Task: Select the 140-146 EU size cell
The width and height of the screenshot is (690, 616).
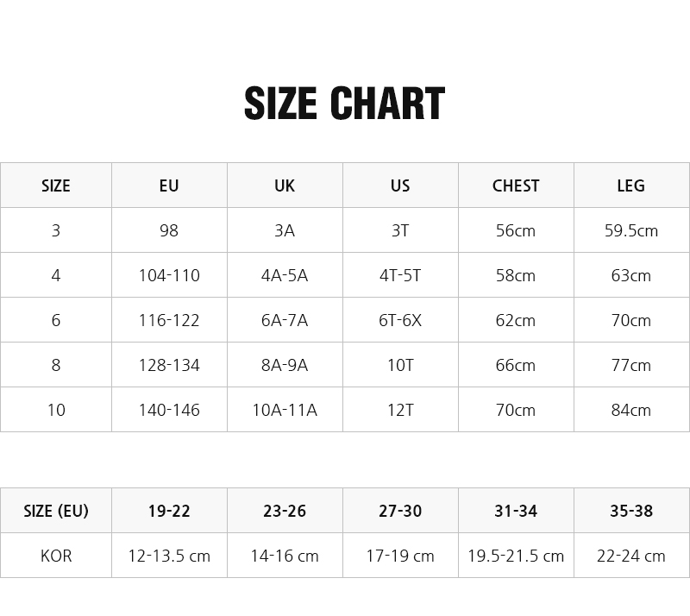Action: [169, 410]
